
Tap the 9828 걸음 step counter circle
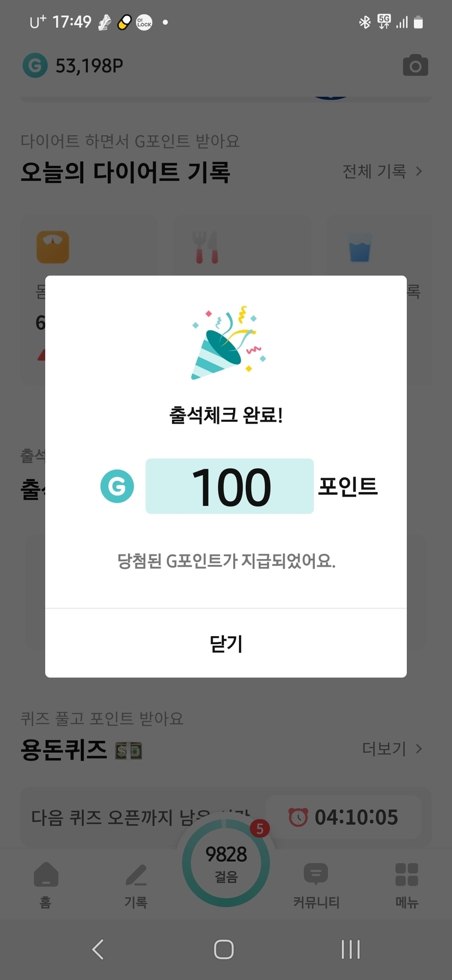tap(226, 864)
